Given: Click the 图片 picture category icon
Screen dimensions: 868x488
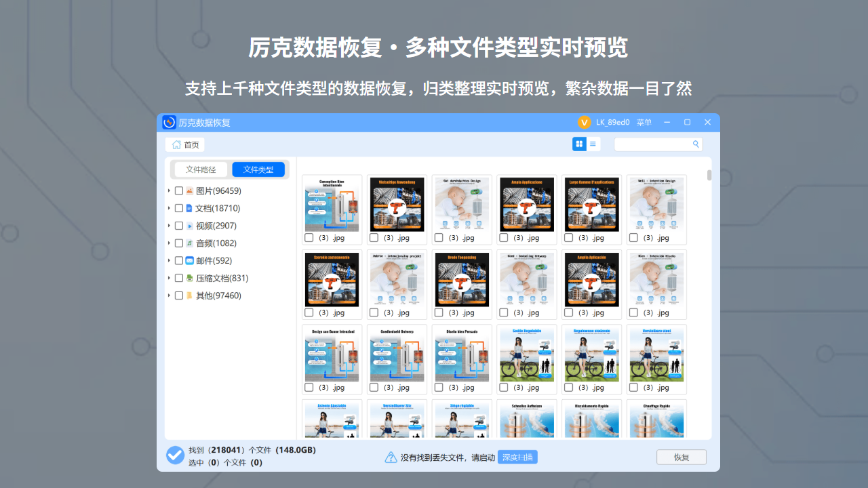Looking at the screenshot, I should (x=189, y=190).
